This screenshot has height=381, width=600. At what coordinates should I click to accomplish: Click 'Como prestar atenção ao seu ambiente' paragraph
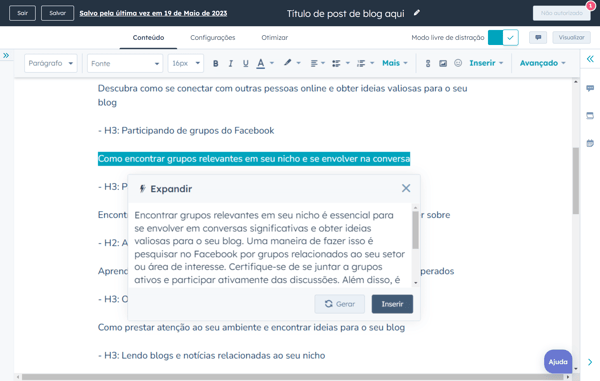251,327
